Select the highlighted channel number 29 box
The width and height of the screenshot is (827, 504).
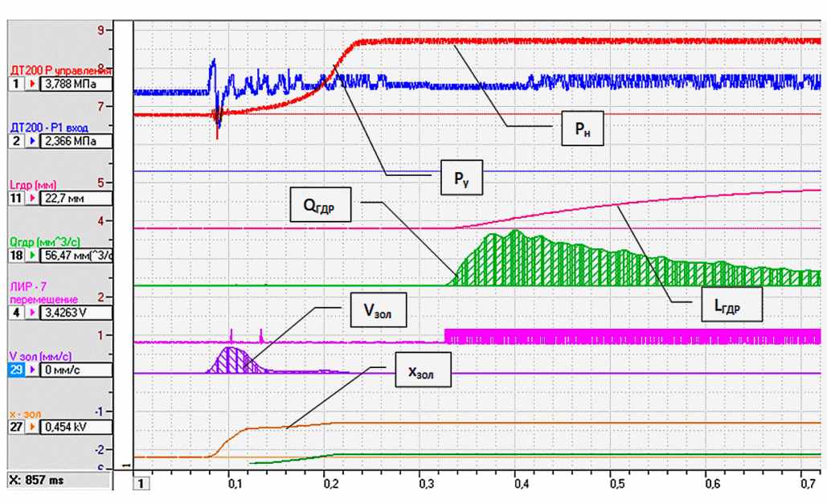pos(16,370)
